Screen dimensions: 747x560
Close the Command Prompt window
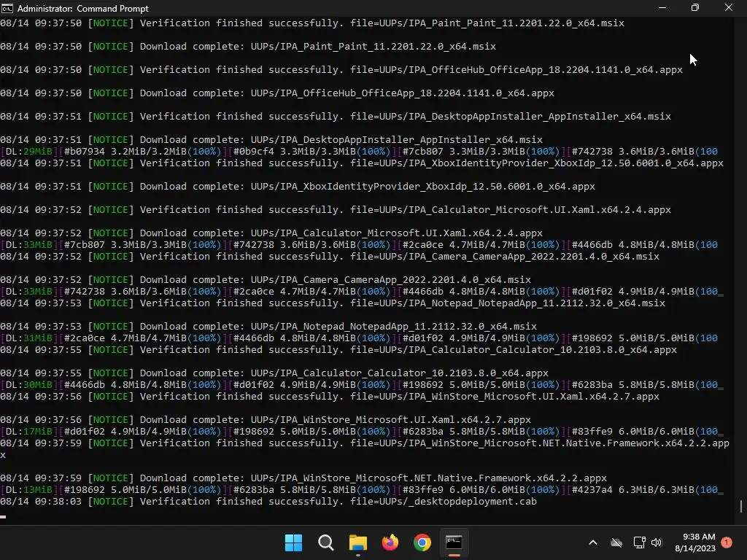(729, 7)
